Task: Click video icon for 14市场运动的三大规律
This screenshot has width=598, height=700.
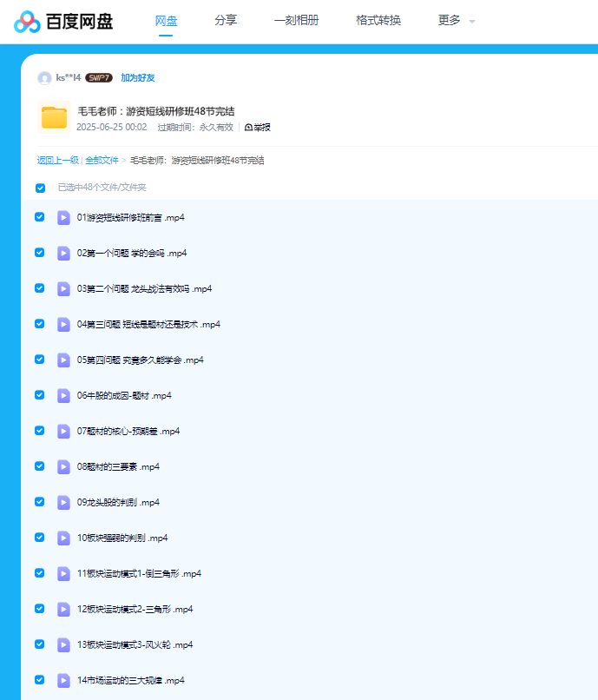Action: tap(63, 680)
